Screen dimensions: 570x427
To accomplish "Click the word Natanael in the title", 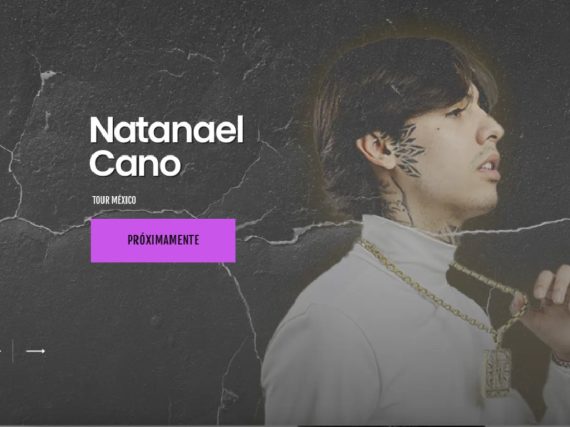I will point(166,130).
